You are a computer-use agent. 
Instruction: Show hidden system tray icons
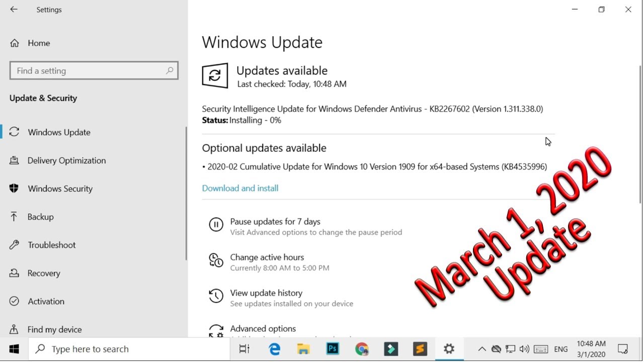(x=482, y=349)
